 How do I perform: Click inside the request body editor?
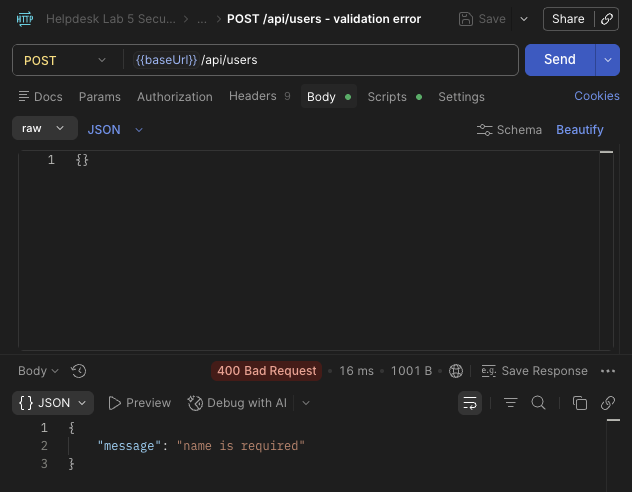310,250
